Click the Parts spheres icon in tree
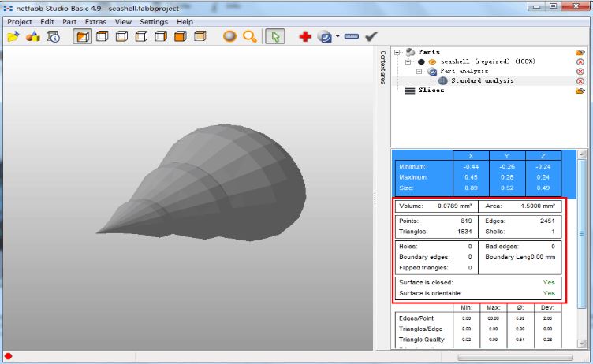The width and height of the screenshot is (593, 364). pos(410,52)
